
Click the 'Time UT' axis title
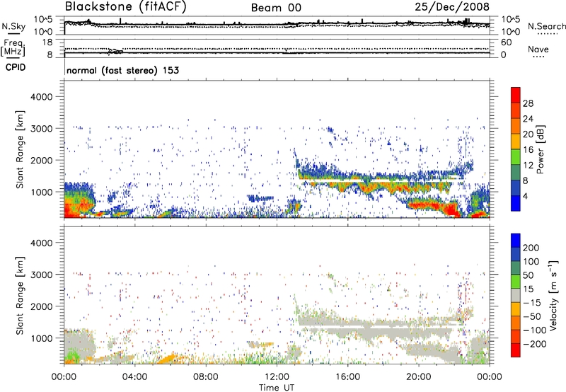[x=277, y=387]
